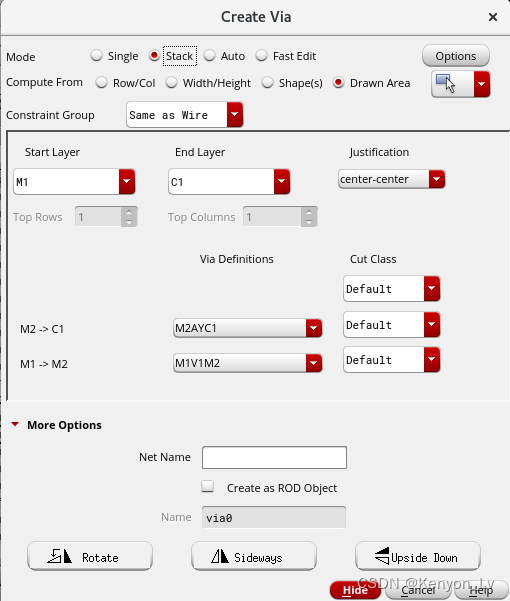Click the M1 -> M2 row label

44,364
